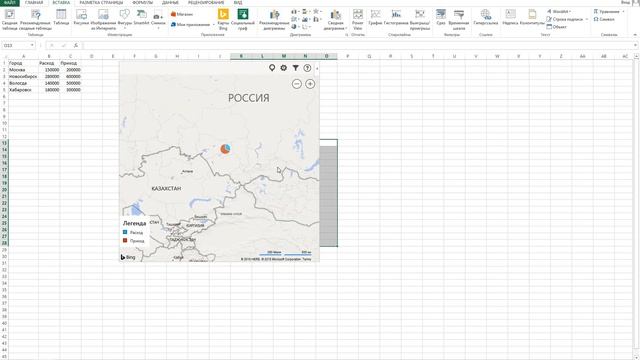This screenshot has height=360, width=640.
Task: Insert a График sparkline
Action: (375, 17)
